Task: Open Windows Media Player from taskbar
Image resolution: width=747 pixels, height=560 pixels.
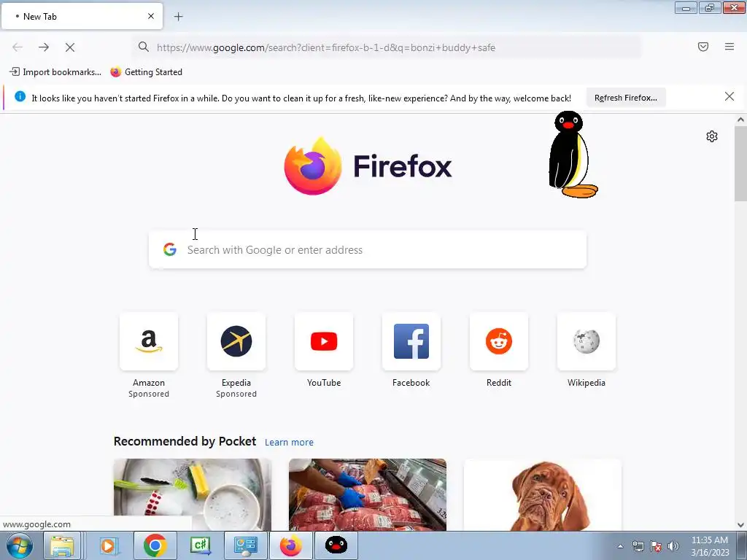Action: (109, 545)
